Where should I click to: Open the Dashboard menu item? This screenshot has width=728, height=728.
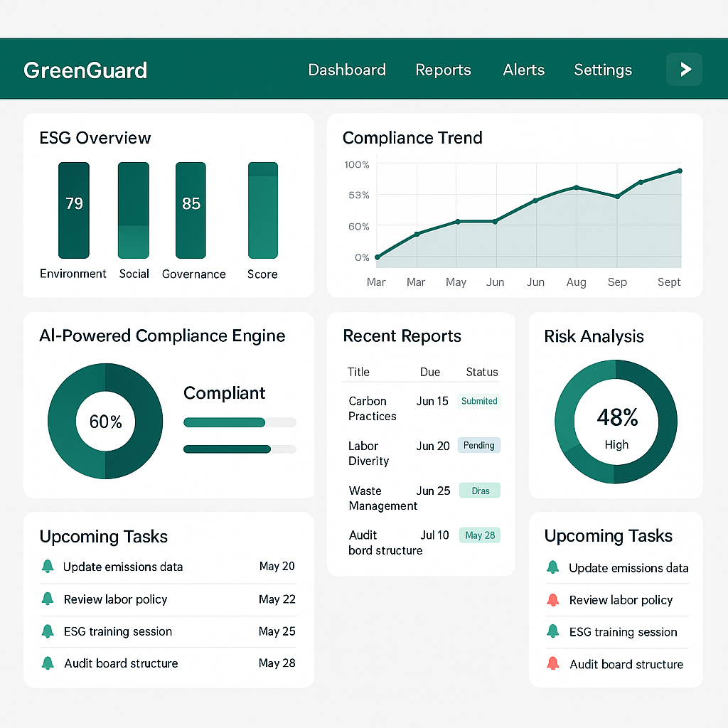click(x=347, y=70)
